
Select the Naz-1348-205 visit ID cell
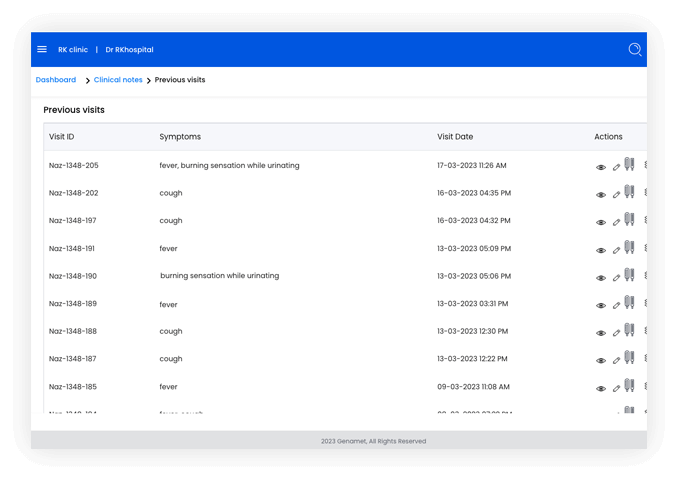[74, 165]
